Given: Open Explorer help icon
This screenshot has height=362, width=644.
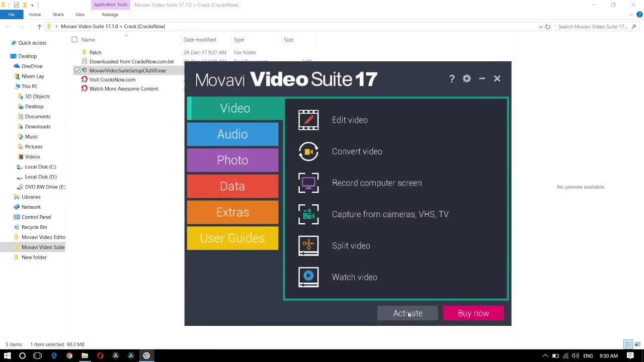Looking at the screenshot, I should pos(639,15).
